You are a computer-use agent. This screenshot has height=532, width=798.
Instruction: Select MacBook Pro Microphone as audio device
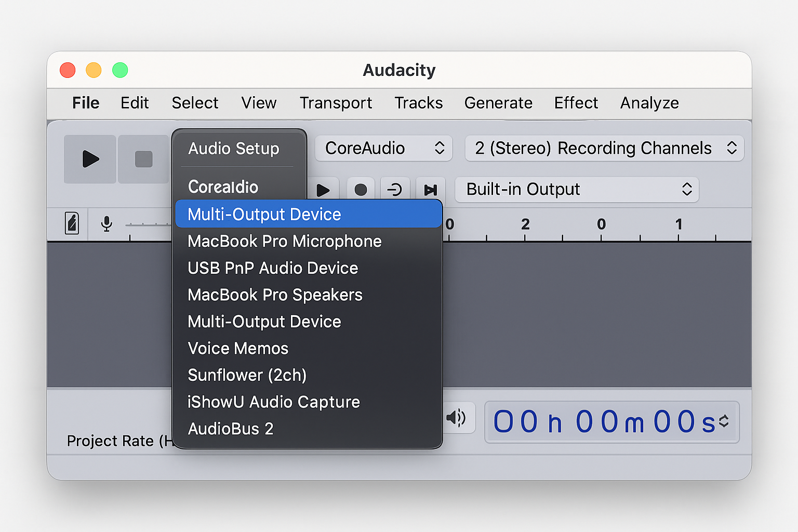(284, 241)
